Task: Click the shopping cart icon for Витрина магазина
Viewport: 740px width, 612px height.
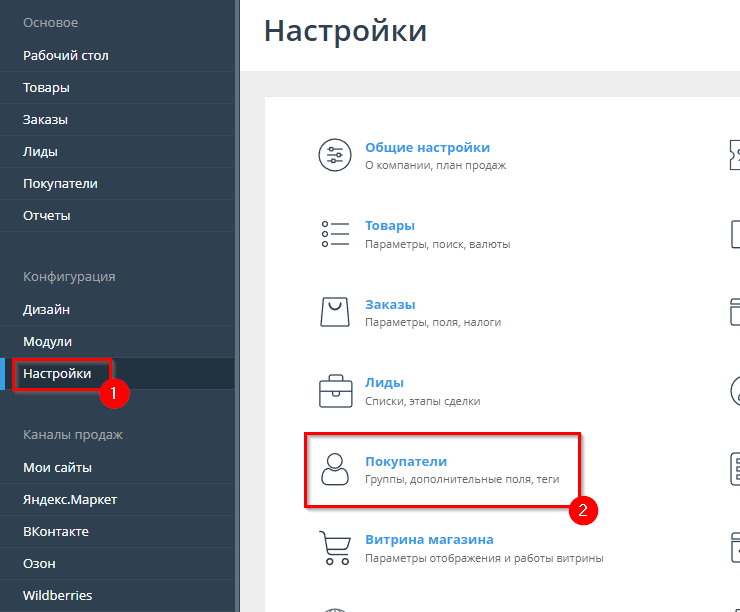Action: pos(335,548)
